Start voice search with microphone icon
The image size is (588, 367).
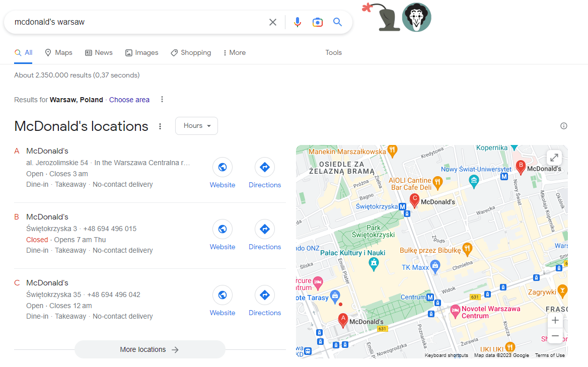click(x=298, y=22)
